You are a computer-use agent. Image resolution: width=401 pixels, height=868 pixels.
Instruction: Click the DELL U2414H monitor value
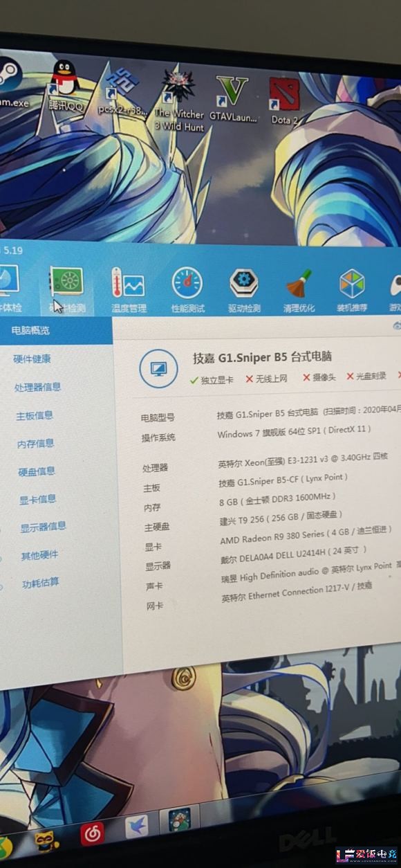[x=293, y=554]
